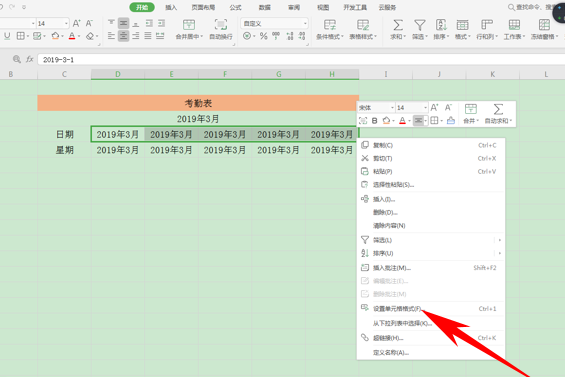The image size is (565, 377).
Task: Toggle Underline formatting in ribbon
Action: pos(7,36)
